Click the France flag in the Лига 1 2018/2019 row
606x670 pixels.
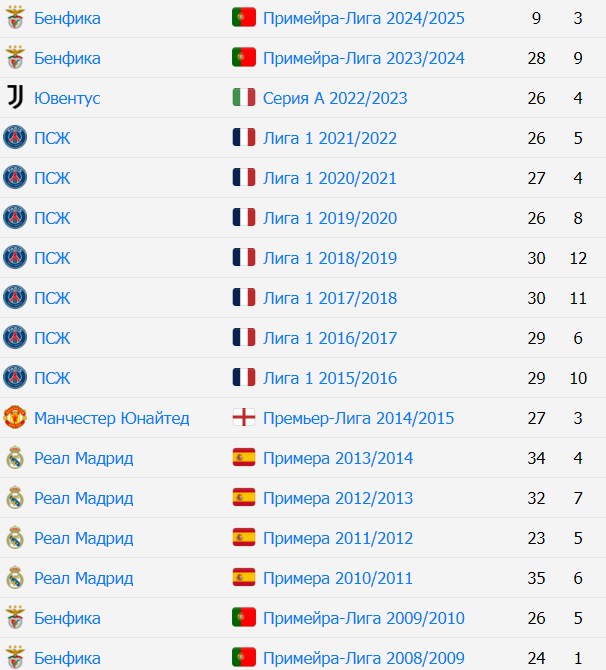click(244, 258)
